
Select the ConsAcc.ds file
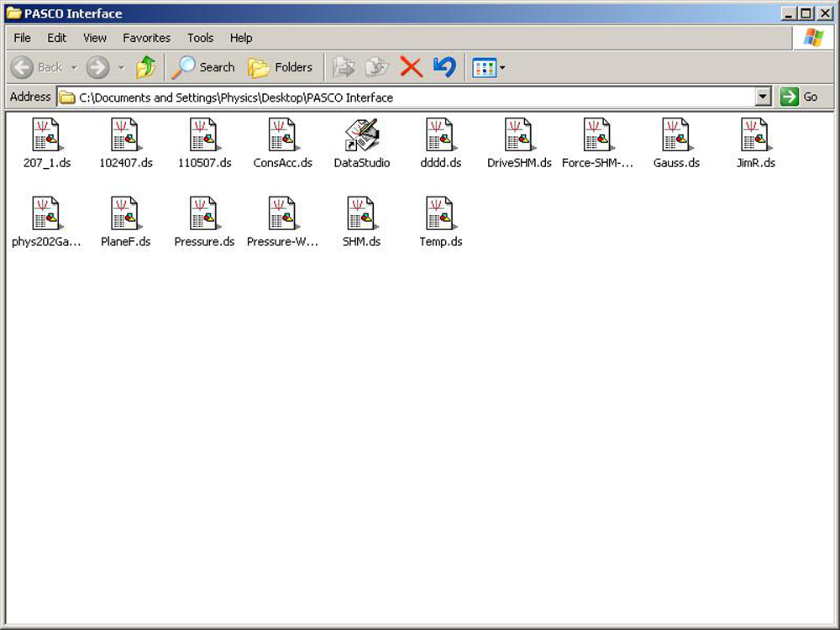(x=282, y=136)
